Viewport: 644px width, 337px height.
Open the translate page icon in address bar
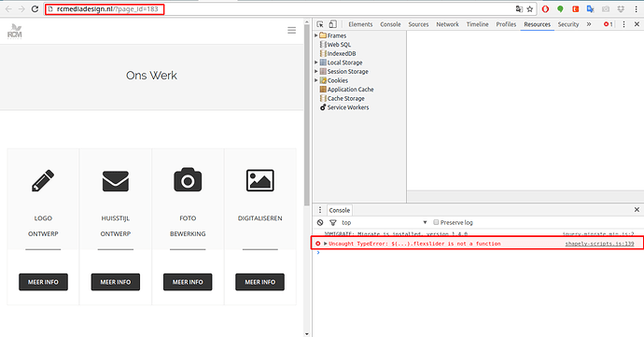coord(520,8)
